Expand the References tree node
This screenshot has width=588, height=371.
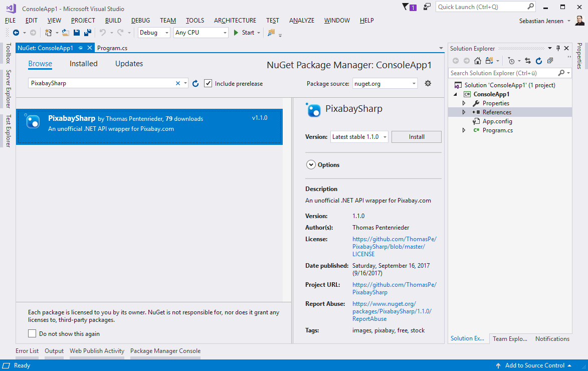coord(464,112)
